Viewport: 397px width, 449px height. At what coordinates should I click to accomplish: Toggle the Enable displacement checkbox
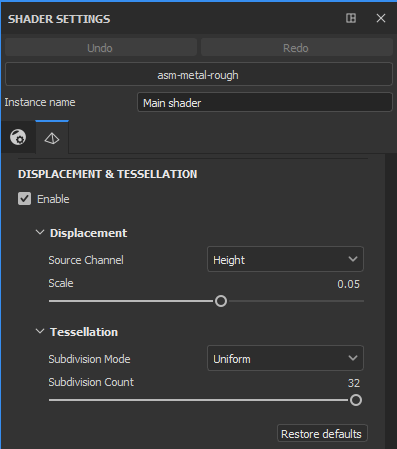[x=24, y=199]
